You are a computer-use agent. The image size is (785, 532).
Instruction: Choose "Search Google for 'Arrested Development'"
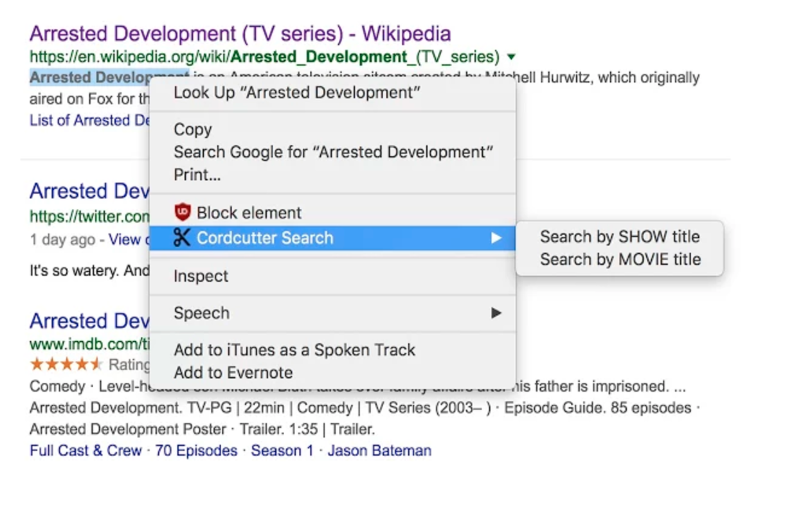333,152
